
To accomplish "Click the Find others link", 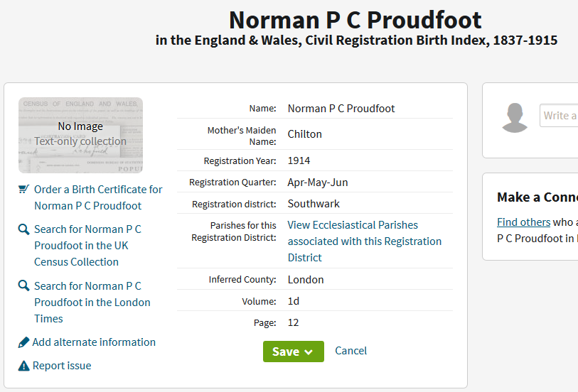I will click(523, 222).
